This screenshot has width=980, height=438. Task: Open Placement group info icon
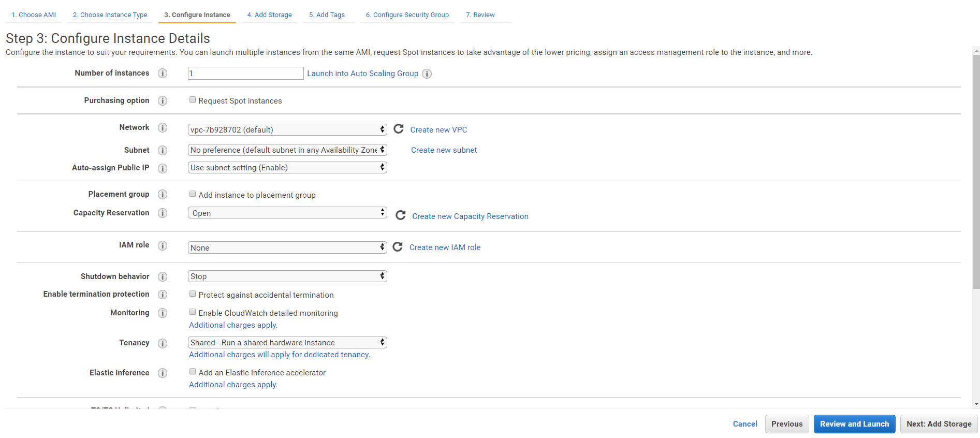tap(163, 195)
